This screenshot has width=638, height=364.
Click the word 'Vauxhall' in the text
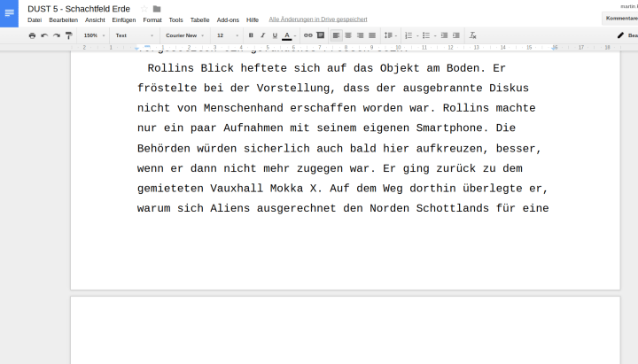(x=237, y=189)
